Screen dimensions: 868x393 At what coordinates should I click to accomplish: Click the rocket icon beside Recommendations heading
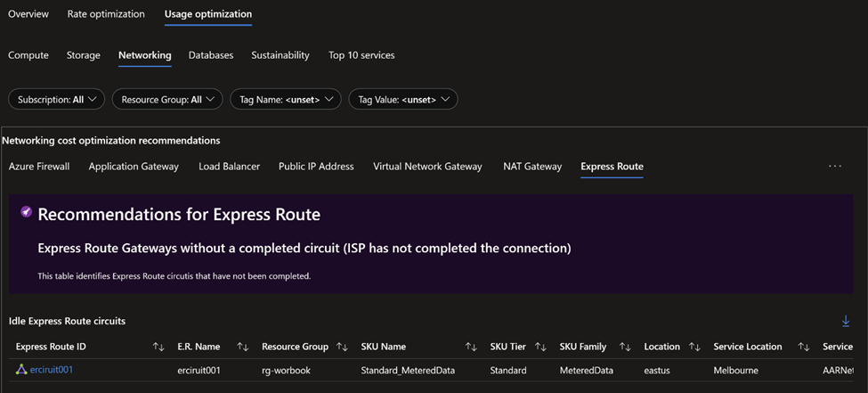pyautogui.click(x=26, y=212)
